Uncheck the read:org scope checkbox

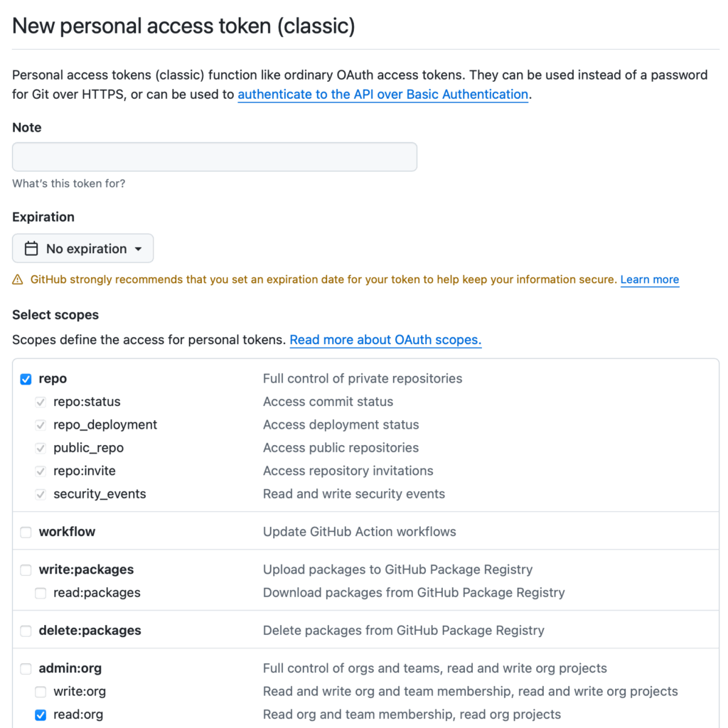[x=41, y=715]
